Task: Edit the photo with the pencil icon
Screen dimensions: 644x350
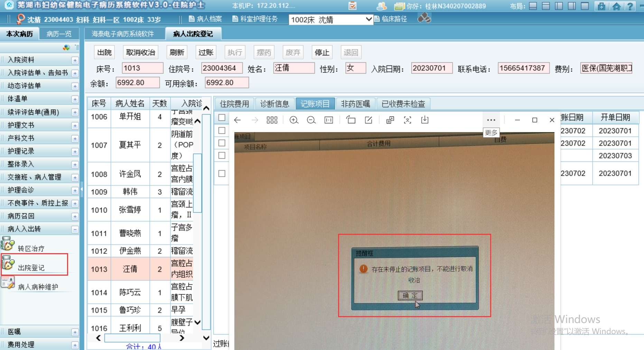Action: (x=368, y=120)
